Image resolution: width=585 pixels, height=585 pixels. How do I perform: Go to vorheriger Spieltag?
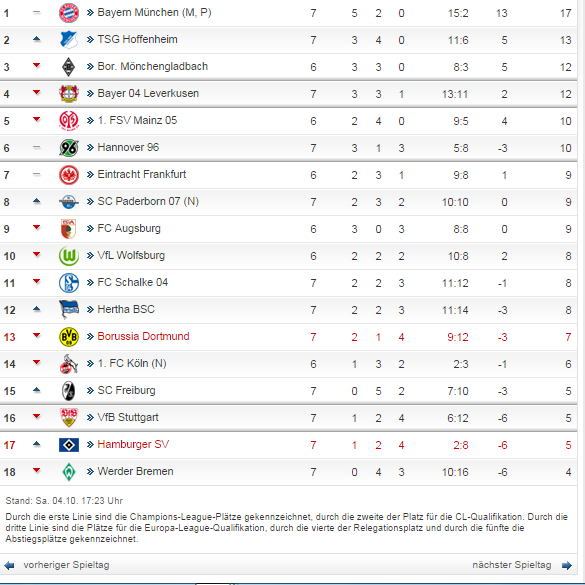click(66, 565)
